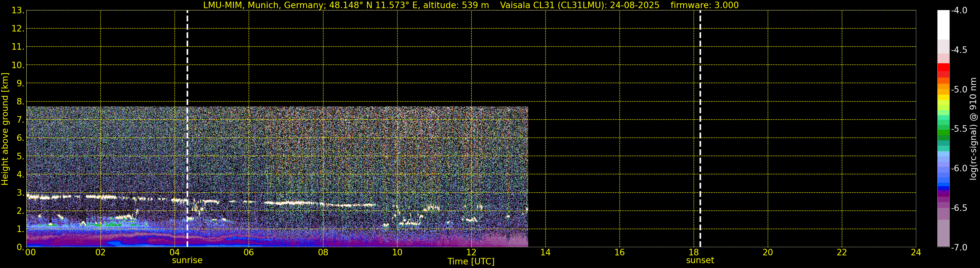
Task: Click height axis tick "2."
Action: (20, 211)
